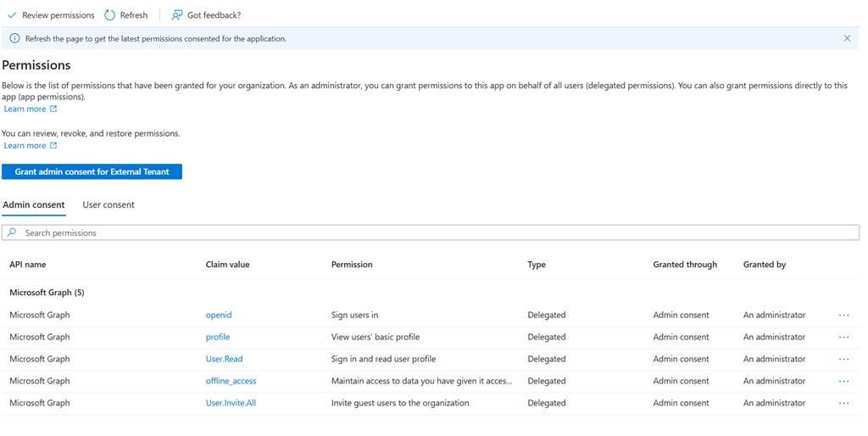Expand the Microsoft Graph (5) group
Image resolution: width=868 pixels, height=436 pixels.
[47, 293]
